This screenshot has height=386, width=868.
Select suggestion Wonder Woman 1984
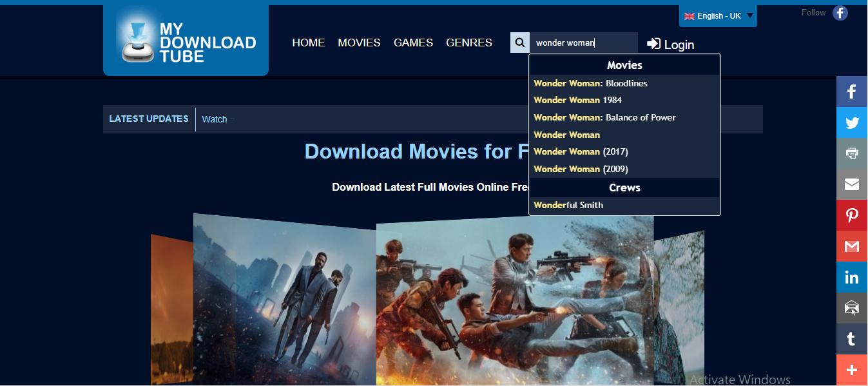[x=624, y=100]
